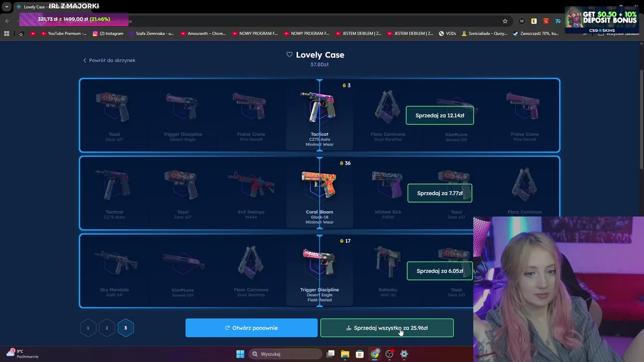Open Sześcialiada Quizy bookmark
Viewport: 644px width, 362px height.
(484, 34)
